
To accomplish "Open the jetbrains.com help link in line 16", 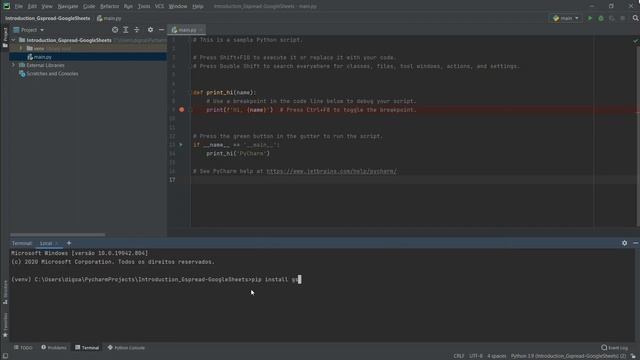I will click(331, 171).
